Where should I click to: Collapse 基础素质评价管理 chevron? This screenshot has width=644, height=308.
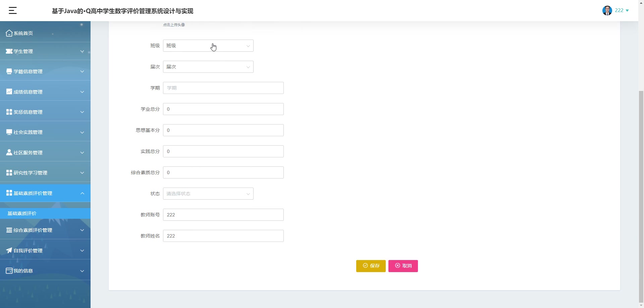(x=82, y=193)
